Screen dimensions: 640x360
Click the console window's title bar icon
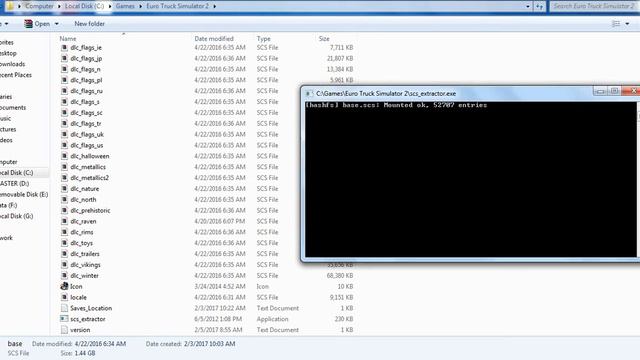[x=309, y=93]
